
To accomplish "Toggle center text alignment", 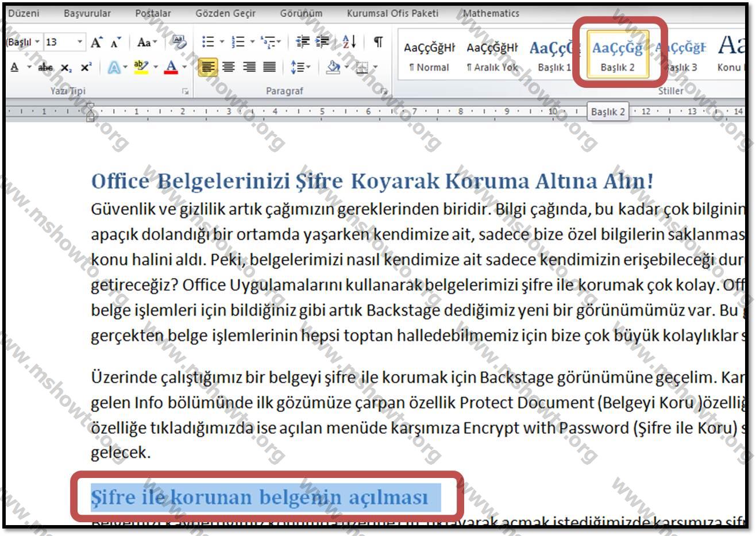I will 229,68.
